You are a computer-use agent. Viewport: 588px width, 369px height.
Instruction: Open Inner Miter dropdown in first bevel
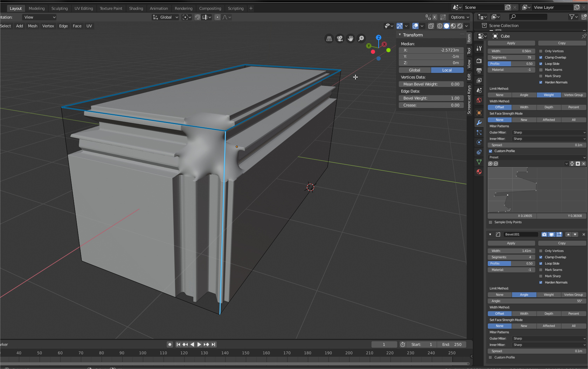pos(549,139)
